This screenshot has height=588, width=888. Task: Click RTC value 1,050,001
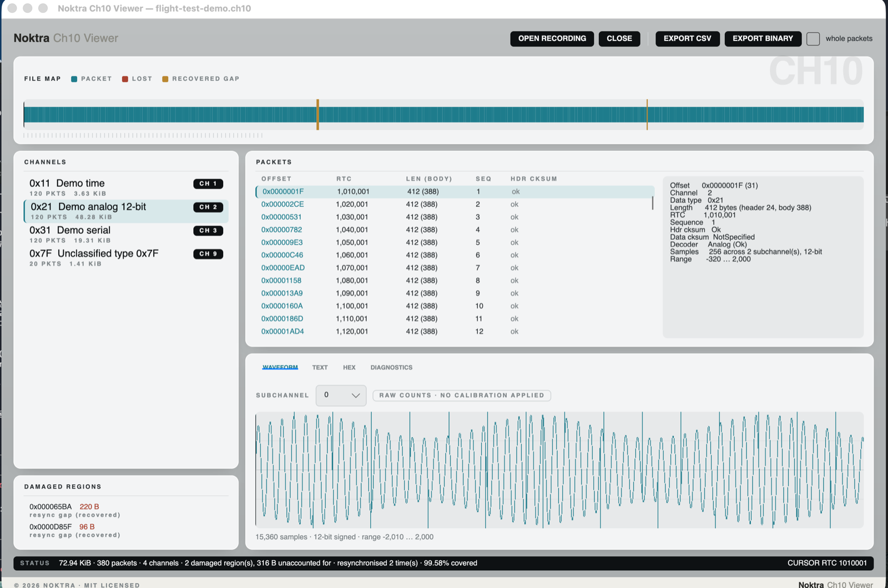[x=352, y=242]
